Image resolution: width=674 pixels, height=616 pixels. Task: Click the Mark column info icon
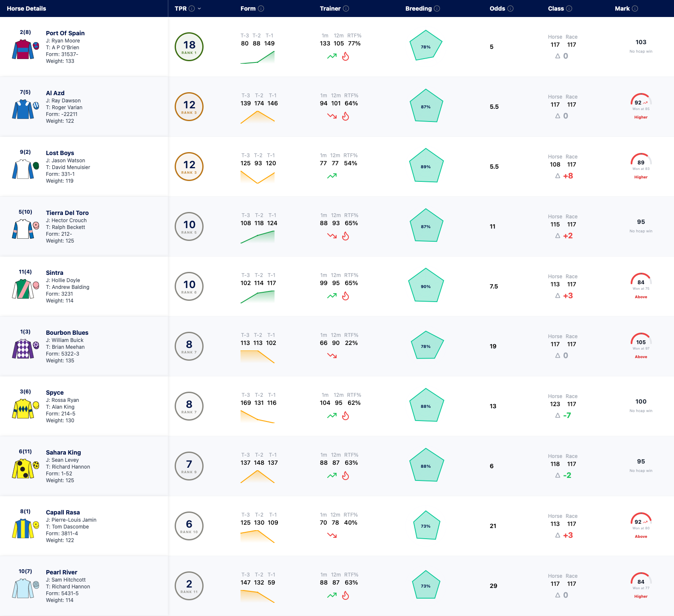coord(635,8)
